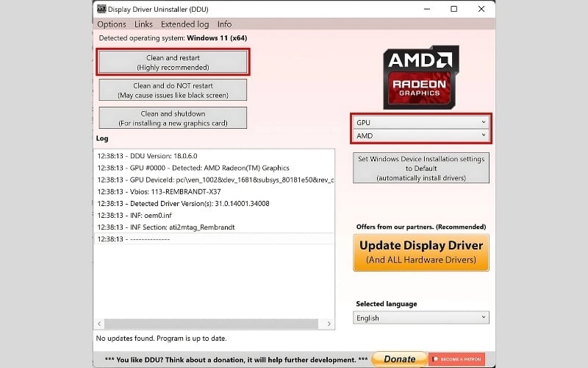Open the Info menu
This screenshot has width=588, height=368.
(224, 24)
